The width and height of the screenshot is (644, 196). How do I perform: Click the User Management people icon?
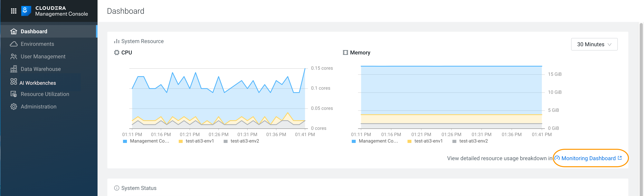[x=14, y=57]
